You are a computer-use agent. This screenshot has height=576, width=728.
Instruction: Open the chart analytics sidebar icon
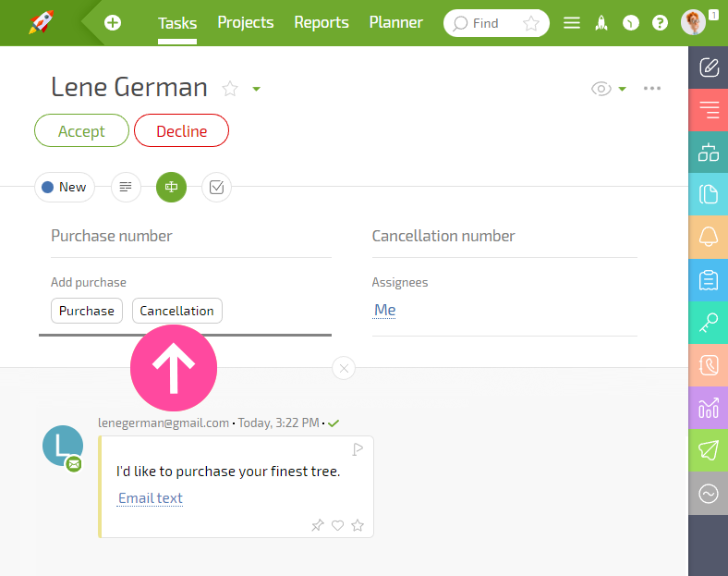pyautogui.click(x=708, y=408)
